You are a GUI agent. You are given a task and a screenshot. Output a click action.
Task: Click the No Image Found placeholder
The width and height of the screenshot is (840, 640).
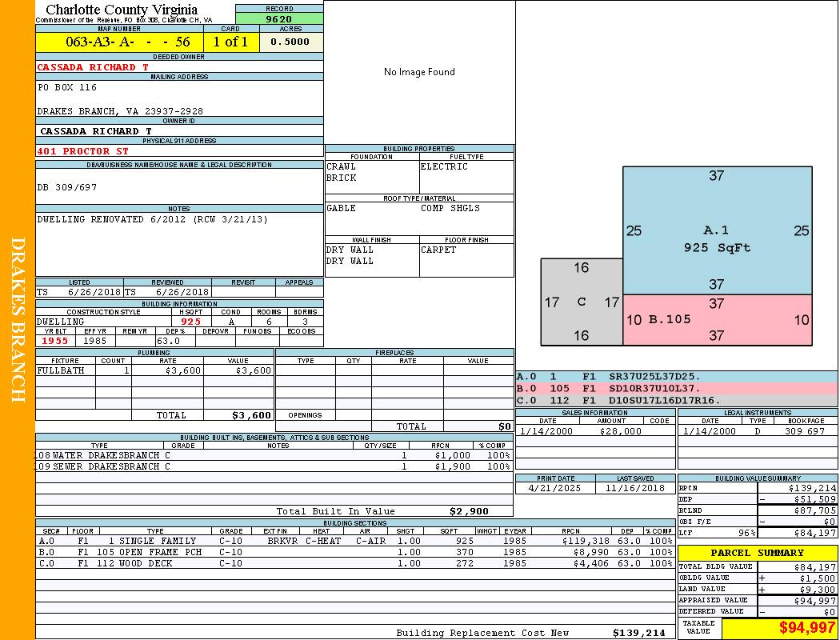pos(419,72)
